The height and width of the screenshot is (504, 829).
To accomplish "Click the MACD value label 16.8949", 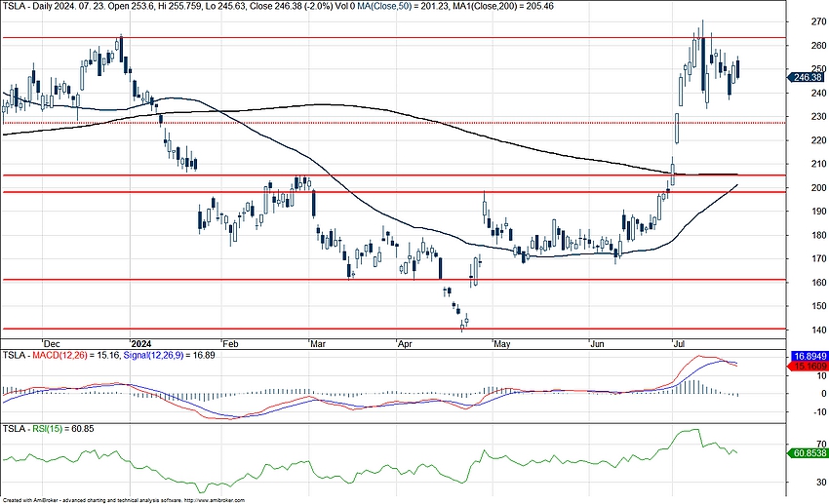I will [x=809, y=357].
